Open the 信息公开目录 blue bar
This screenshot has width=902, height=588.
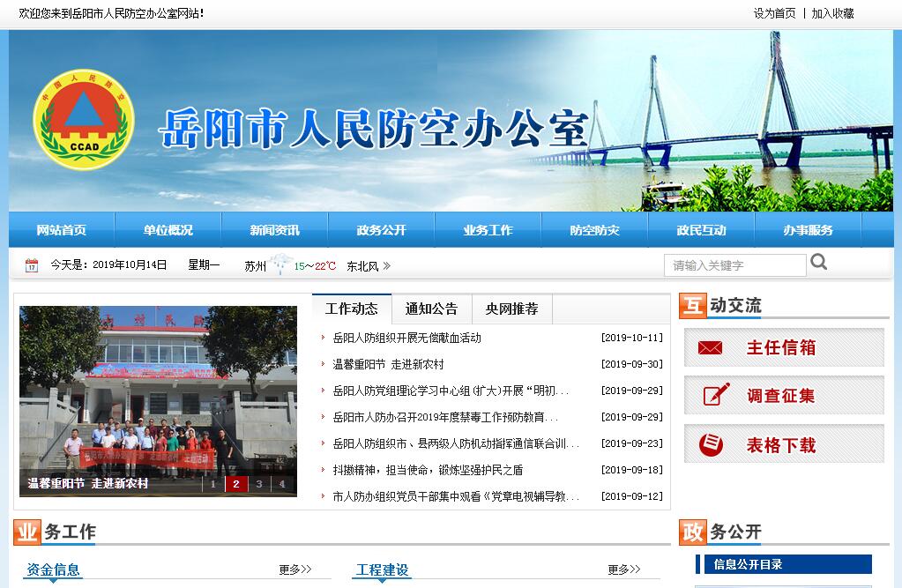point(784,564)
